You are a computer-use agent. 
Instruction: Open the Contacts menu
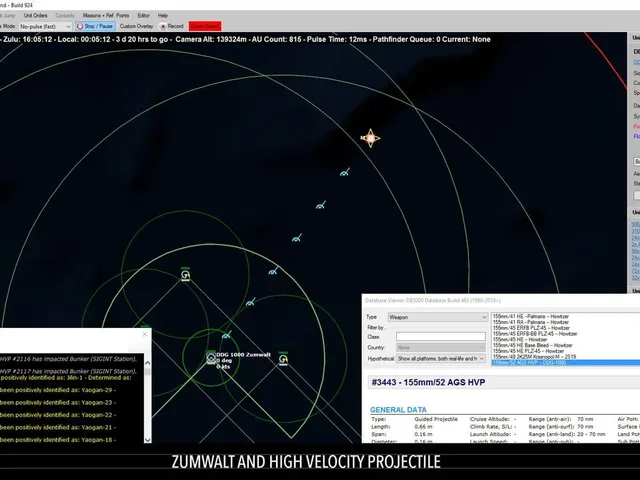click(x=64, y=16)
